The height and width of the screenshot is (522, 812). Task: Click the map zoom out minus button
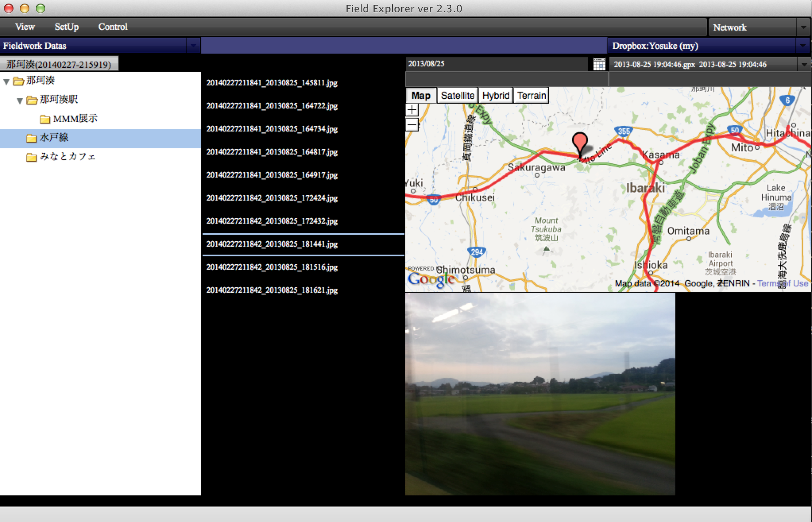point(412,125)
